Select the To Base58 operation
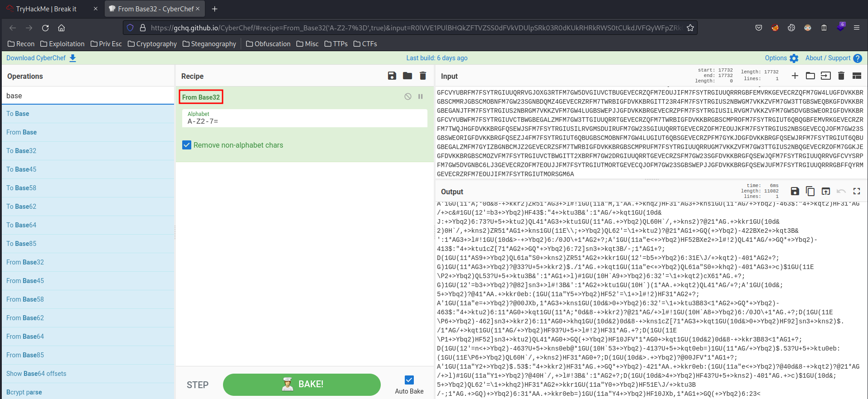Screen dimensions: 868x399 point(88,188)
